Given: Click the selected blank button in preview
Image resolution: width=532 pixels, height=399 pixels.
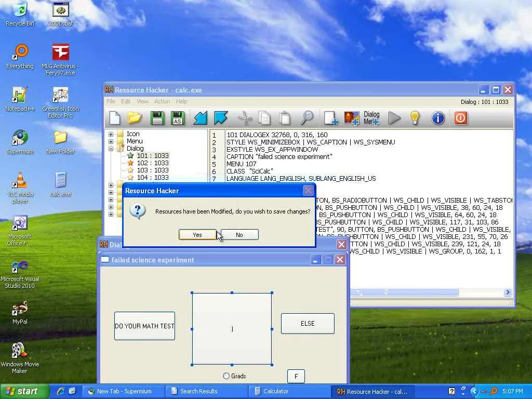Looking at the screenshot, I should point(232,329).
